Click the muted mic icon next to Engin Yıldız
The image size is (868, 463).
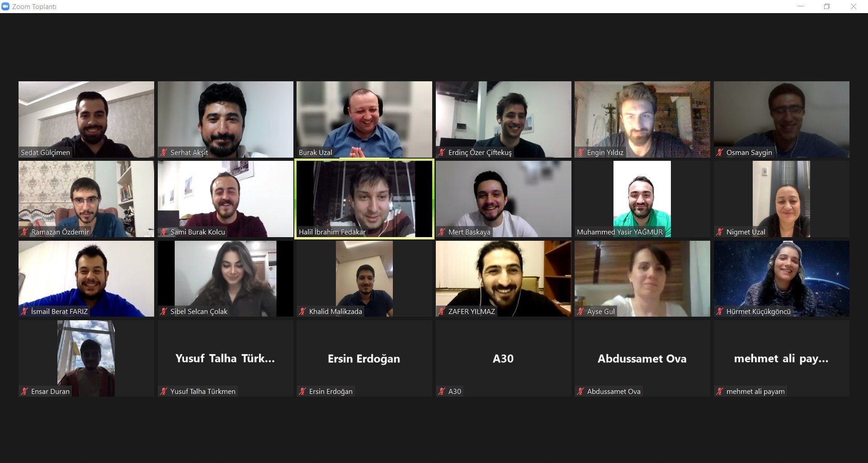click(x=580, y=153)
